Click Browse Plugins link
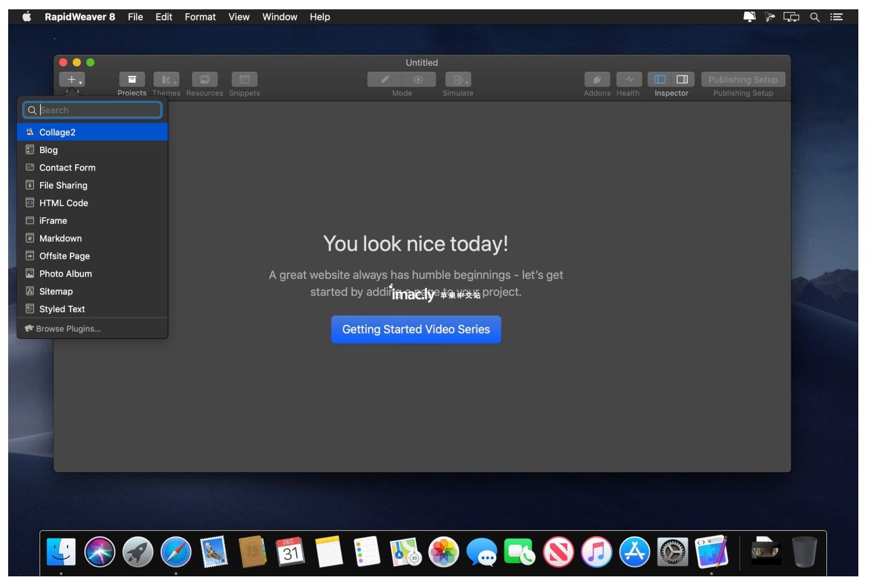 pos(63,328)
